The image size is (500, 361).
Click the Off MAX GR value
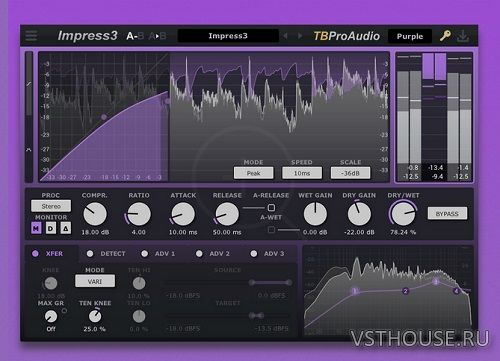click(51, 329)
